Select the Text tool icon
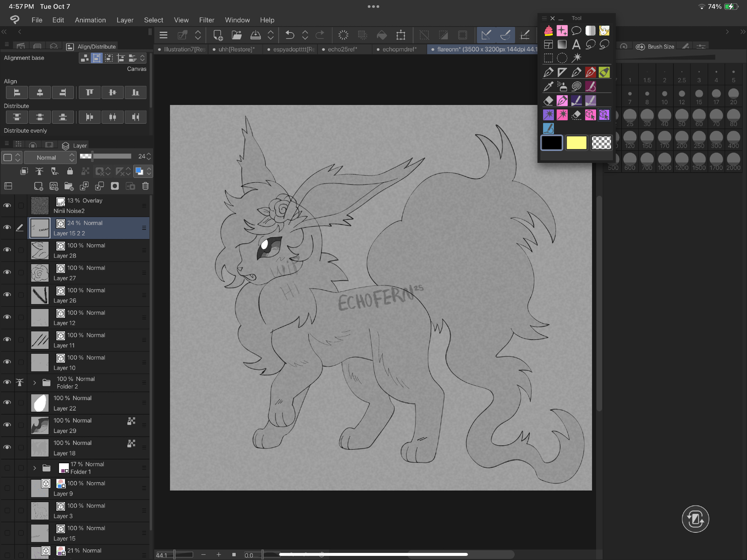 tap(576, 45)
